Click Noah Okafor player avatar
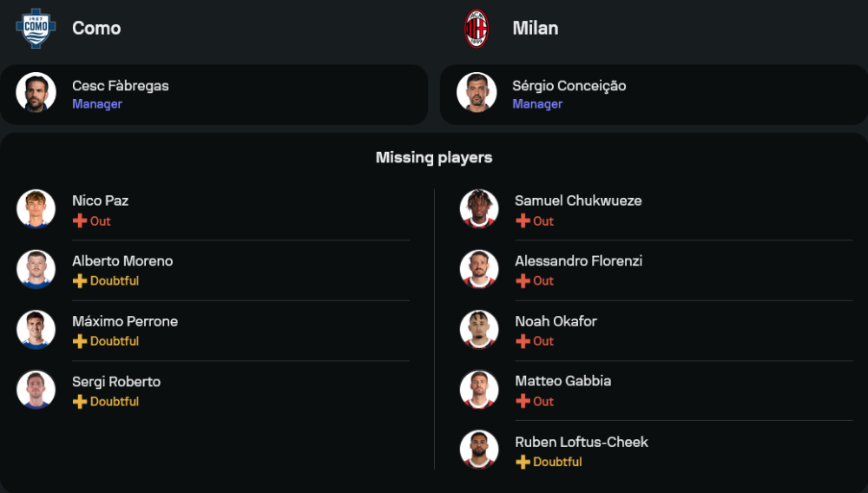This screenshot has width=868, height=493. [x=479, y=330]
